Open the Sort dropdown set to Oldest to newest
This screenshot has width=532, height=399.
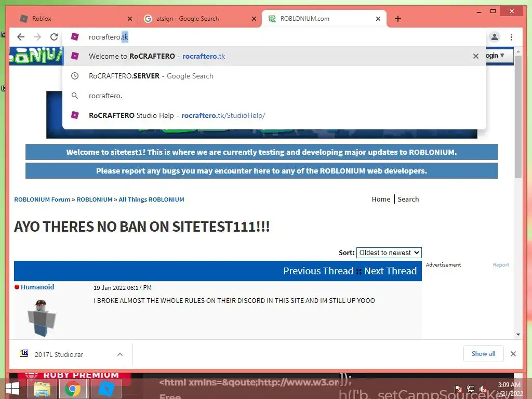point(389,253)
